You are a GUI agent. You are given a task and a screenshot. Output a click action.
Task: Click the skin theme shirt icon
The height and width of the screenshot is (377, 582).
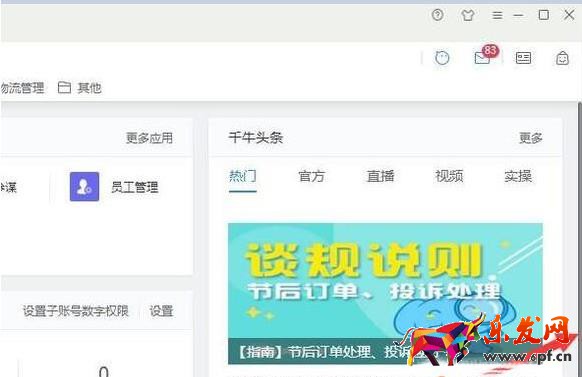click(467, 15)
